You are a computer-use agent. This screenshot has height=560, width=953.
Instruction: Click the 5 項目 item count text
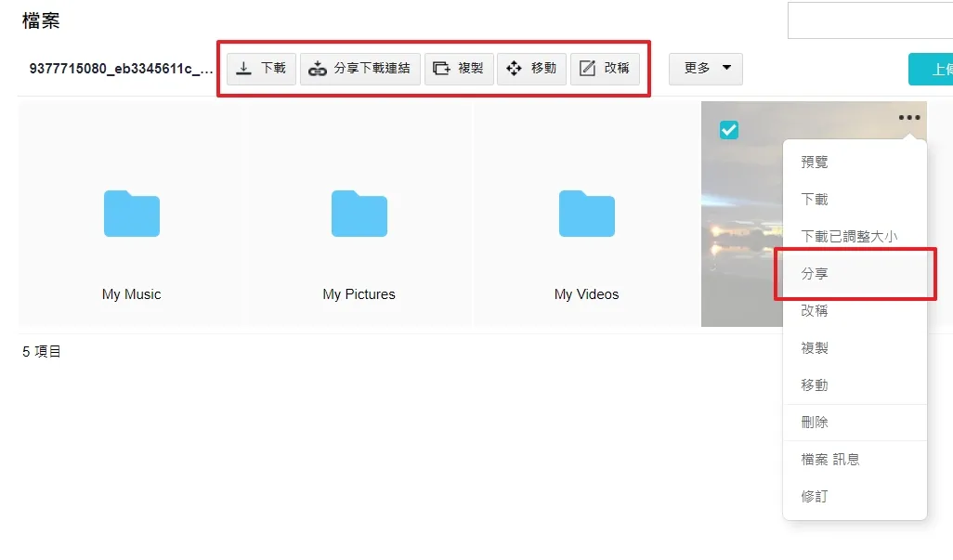tap(41, 352)
